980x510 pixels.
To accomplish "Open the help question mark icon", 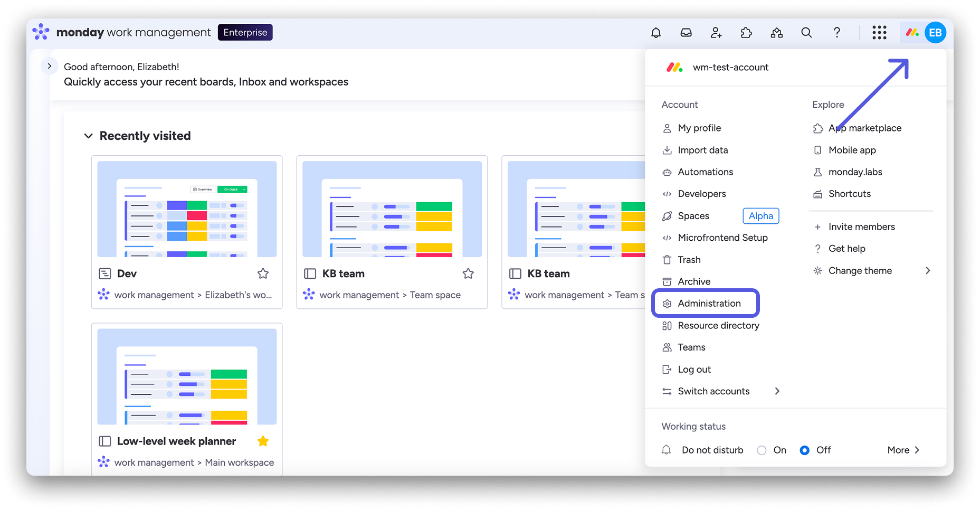I will (836, 33).
